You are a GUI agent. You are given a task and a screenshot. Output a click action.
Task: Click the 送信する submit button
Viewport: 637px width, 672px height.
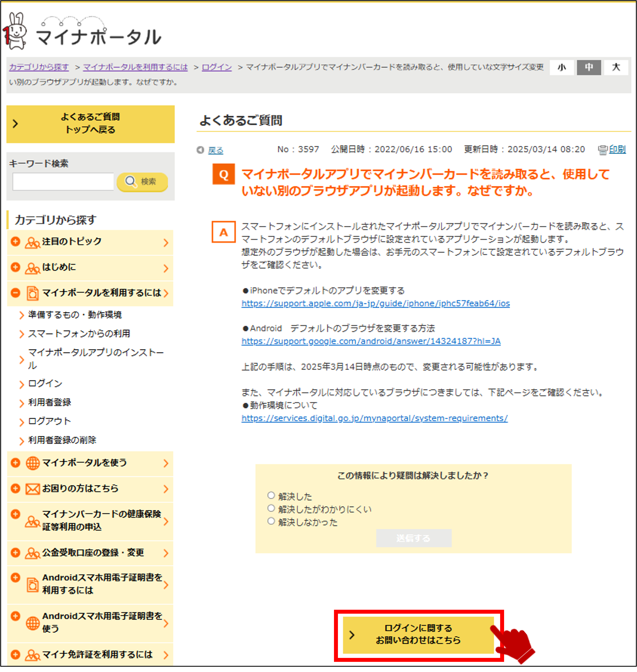[414, 538]
